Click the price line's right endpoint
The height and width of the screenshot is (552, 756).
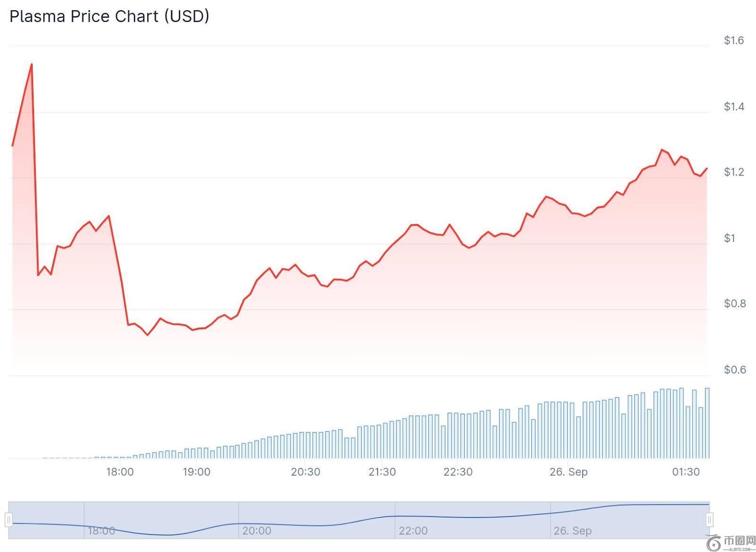(707, 168)
